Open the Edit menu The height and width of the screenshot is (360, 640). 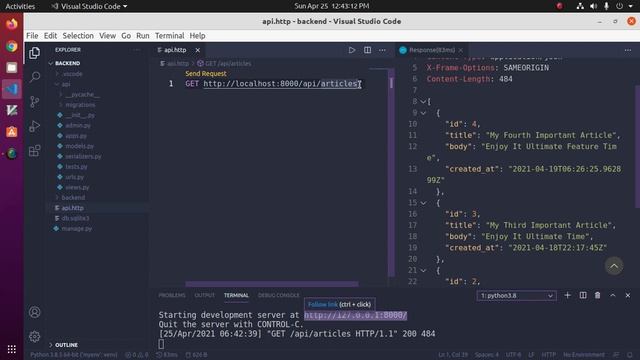click(50, 36)
